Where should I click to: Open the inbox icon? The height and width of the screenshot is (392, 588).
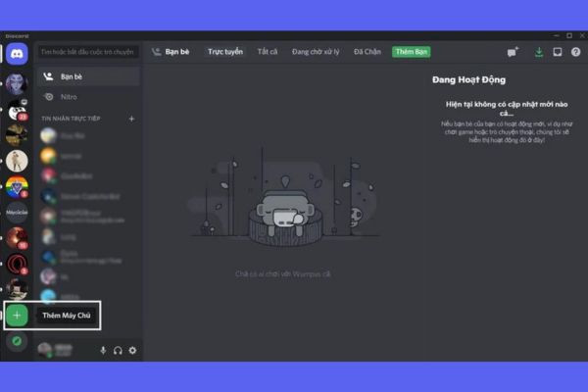click(x=558, y=52)
